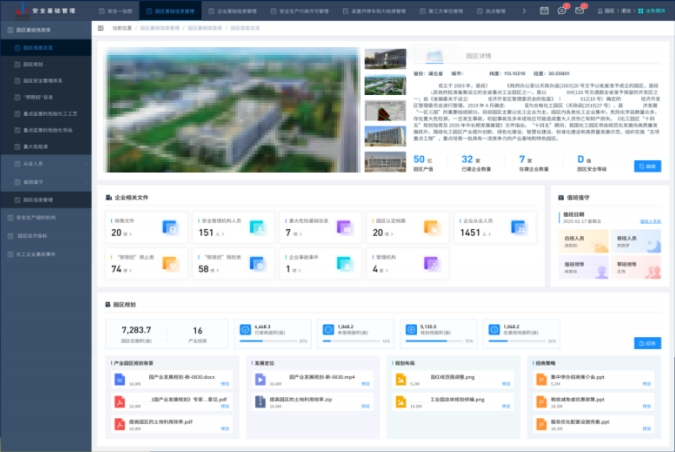Click the Word icon of 0830.docx file
Image resolution: width=675 pixels, height=452 pixels.
120,379
